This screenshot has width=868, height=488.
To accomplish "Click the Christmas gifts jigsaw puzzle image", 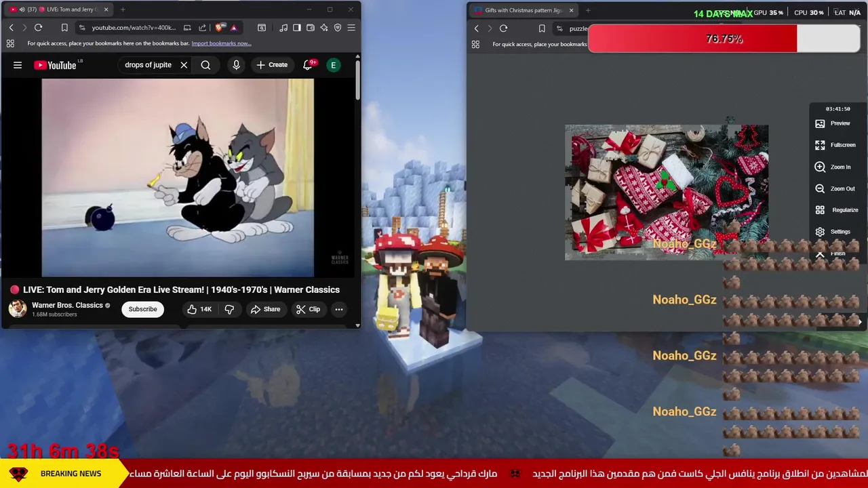I will [667, 192].
